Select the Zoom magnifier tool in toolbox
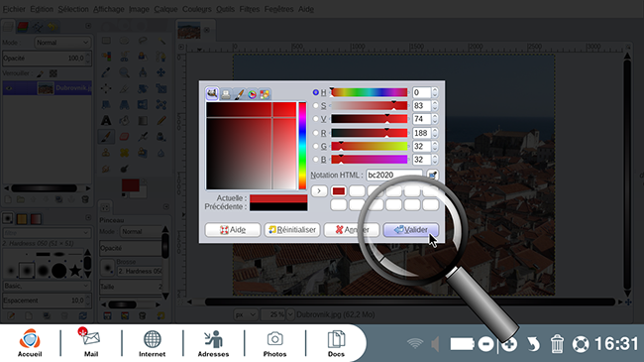The height and width of the screenshot is (362, 644). tap(125, 72)
